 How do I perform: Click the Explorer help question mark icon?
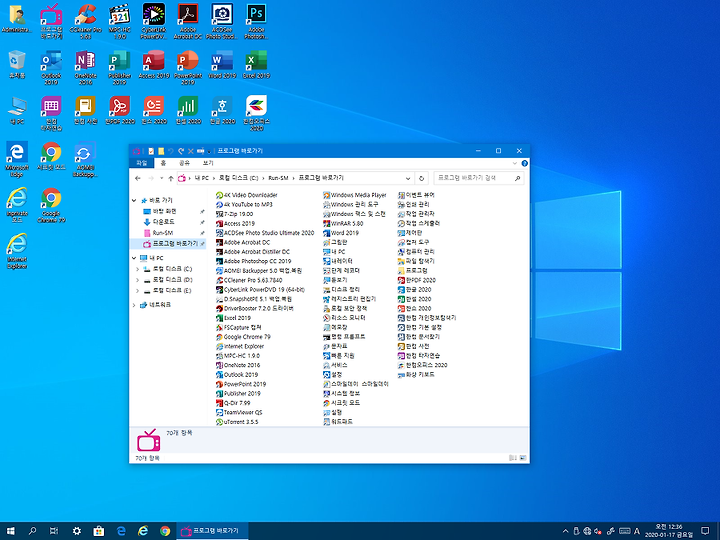pyautogui.click(x=524, y=163)
